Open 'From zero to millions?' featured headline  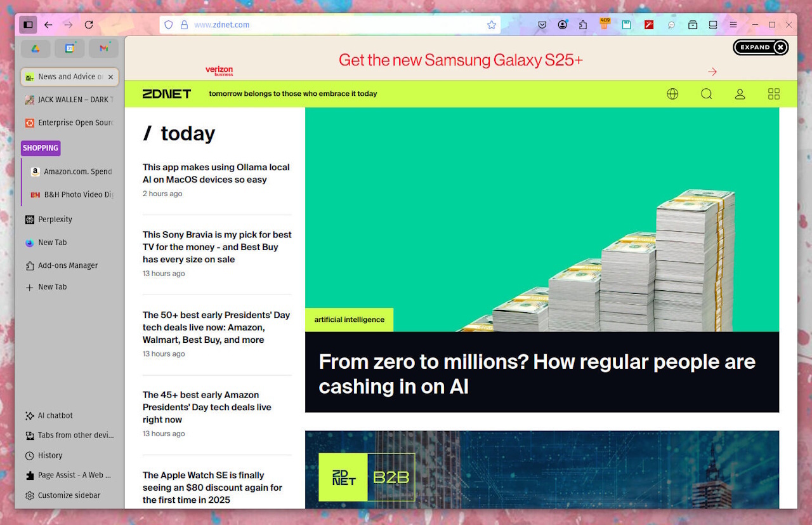pos(537,374)
